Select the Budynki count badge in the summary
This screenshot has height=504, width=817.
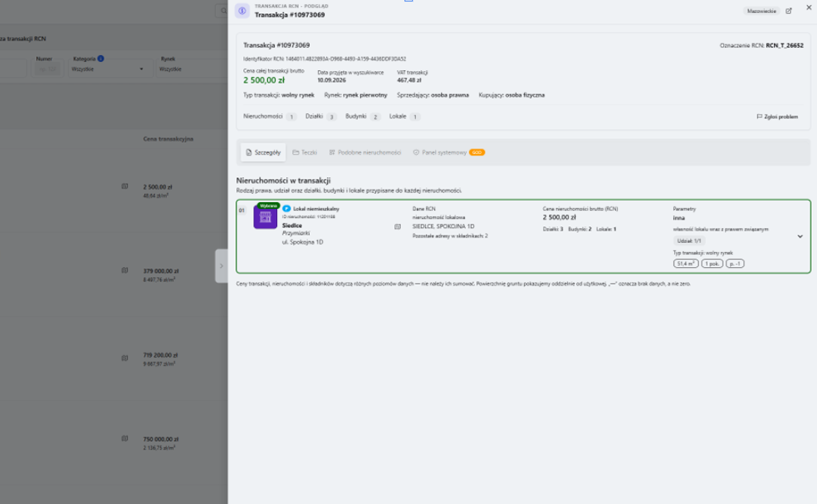click(375, 117)
